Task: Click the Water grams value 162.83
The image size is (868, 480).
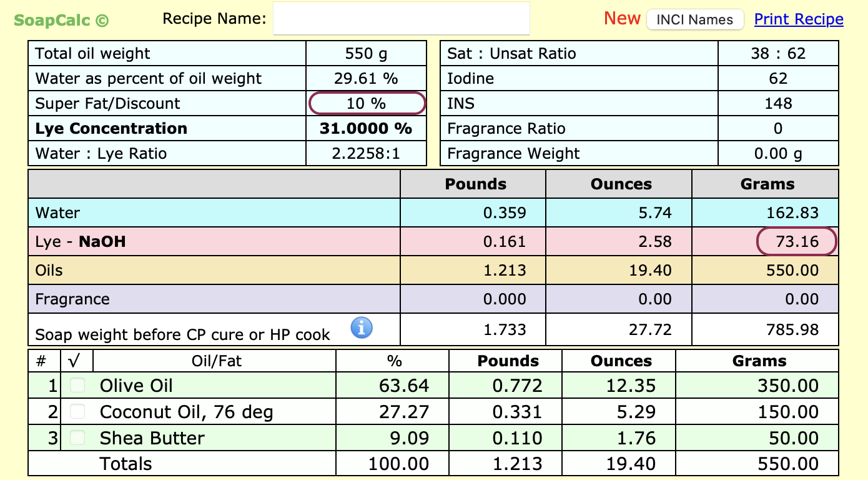Action: pos(792,213)
